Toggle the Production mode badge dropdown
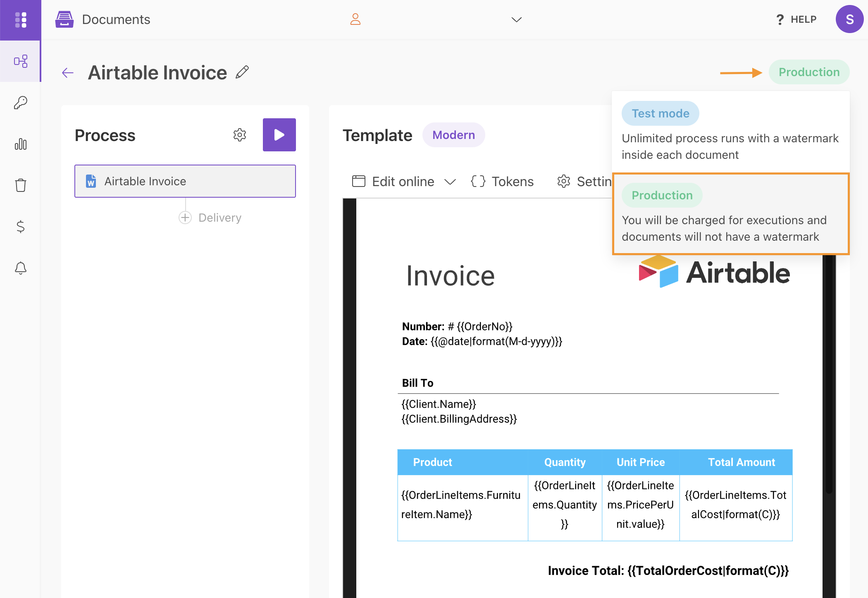868x598 pixels. point(808,72)
